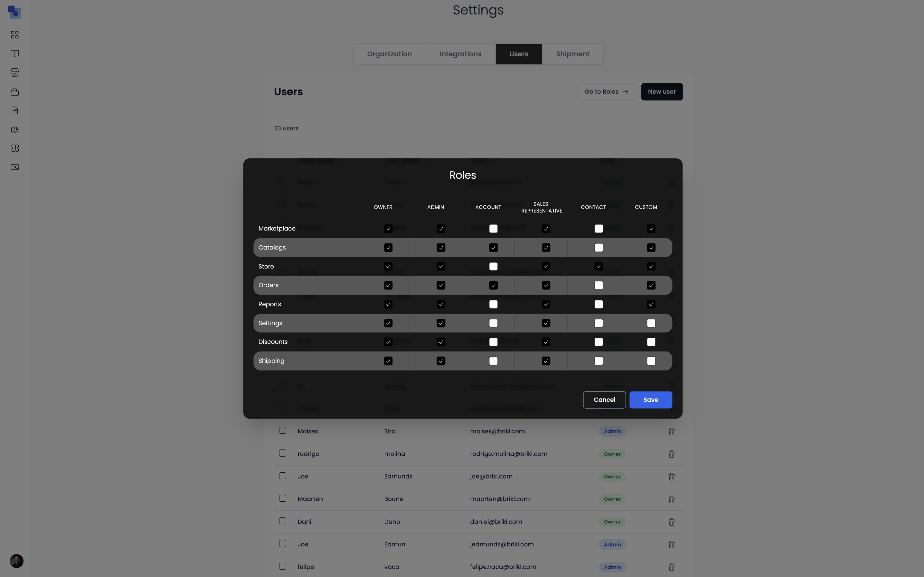Select the orders bag icon in sidebar

[15, 91]
